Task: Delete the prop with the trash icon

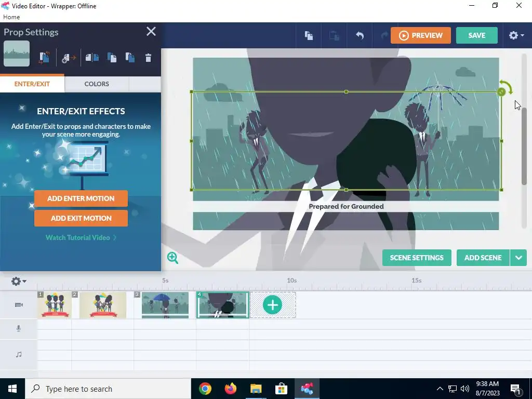Action: coord(148,58)
